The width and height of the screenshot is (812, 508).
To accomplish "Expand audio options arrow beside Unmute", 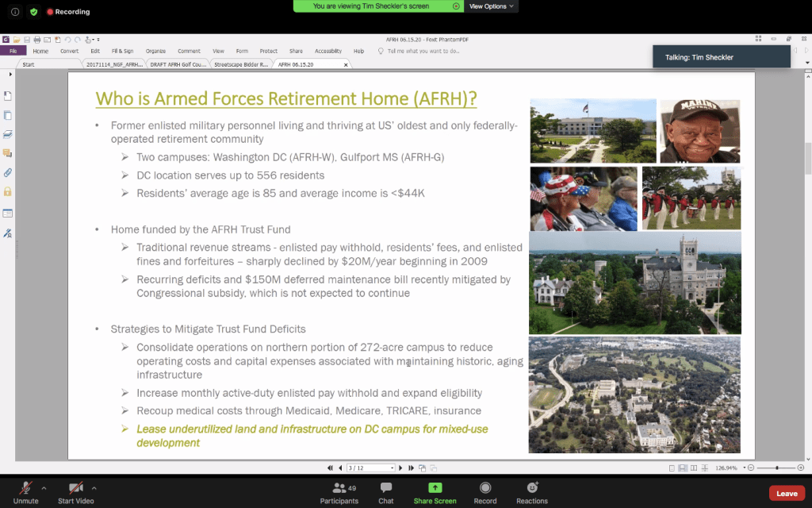I will coord(44,487).
